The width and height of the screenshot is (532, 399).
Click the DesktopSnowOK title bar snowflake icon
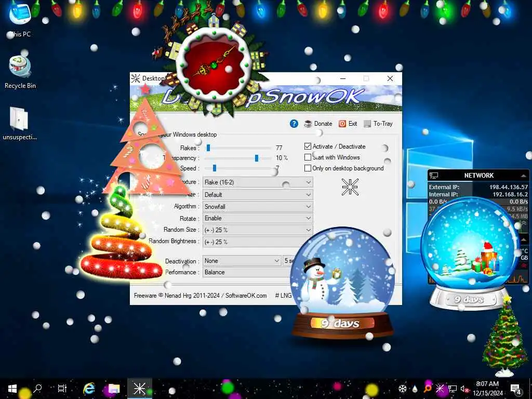pos(136,78)
